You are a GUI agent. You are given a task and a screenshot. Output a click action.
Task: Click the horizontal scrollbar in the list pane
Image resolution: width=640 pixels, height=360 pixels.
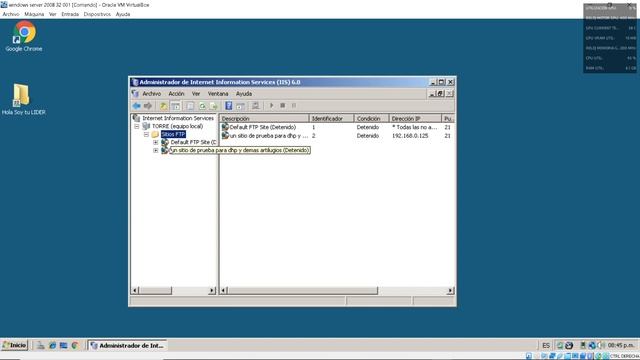point(302,291)
